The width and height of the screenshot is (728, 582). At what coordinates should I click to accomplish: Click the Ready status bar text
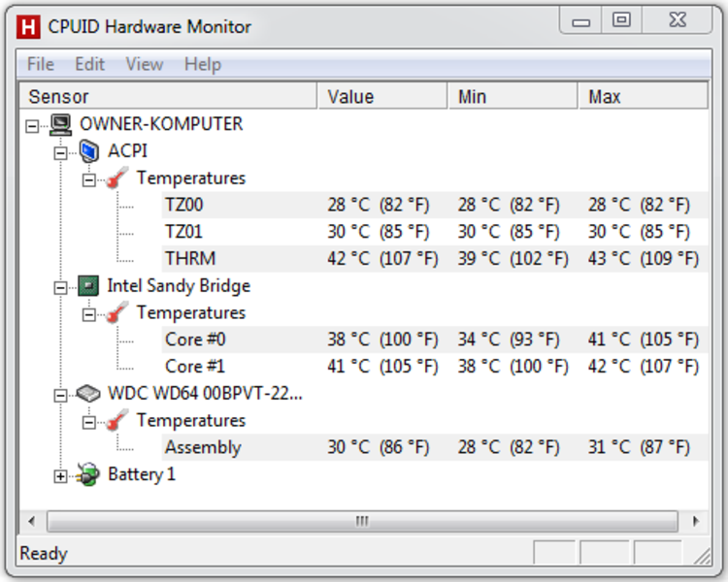(44, 553)
